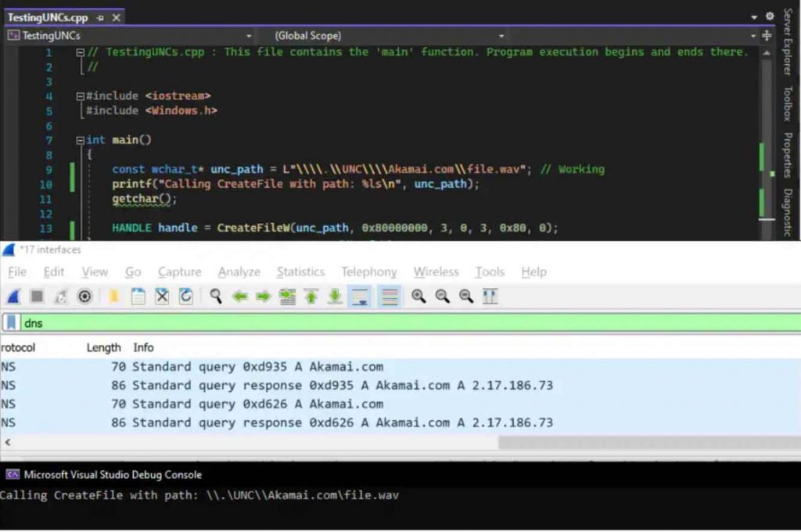
Task: Open the editor tab settings gear
Action: pos(770,16)
